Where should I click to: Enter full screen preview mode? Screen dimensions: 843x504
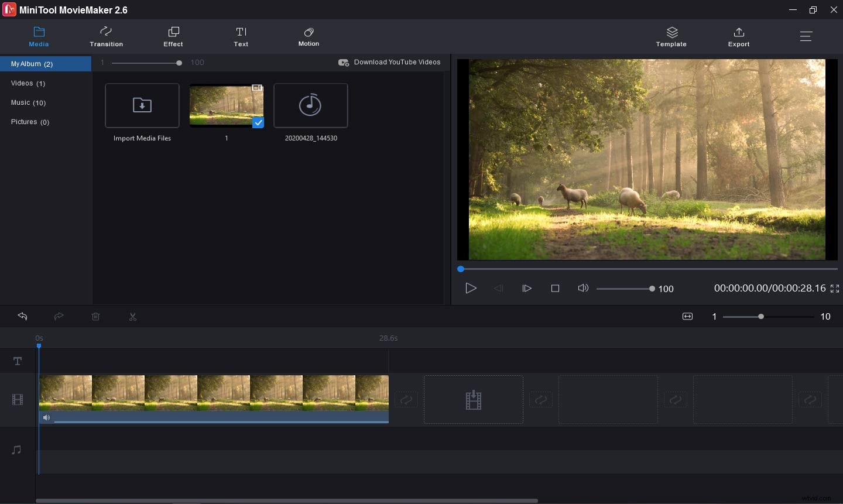coord(835,289)
